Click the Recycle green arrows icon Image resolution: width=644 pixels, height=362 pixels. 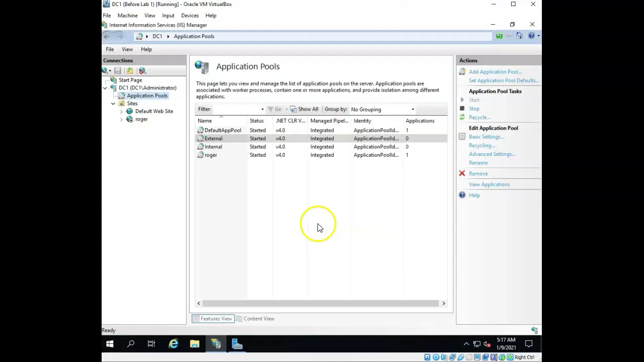[462, 117]
